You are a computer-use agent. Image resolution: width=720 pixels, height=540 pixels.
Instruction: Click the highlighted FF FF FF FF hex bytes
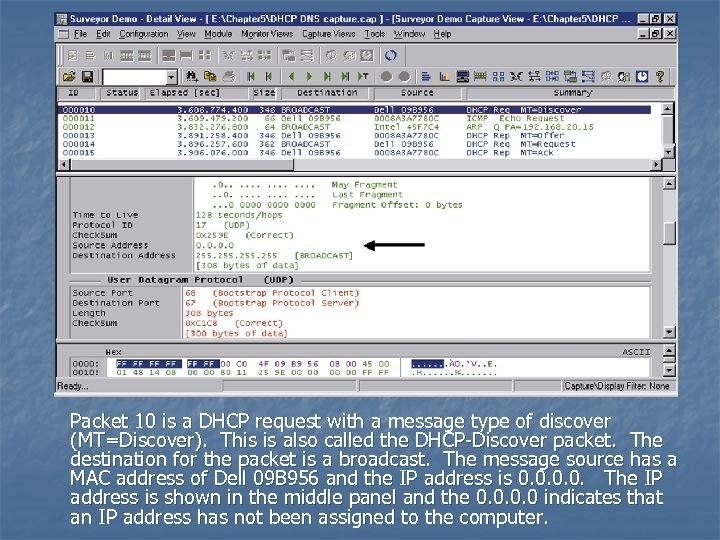[149, 364]
